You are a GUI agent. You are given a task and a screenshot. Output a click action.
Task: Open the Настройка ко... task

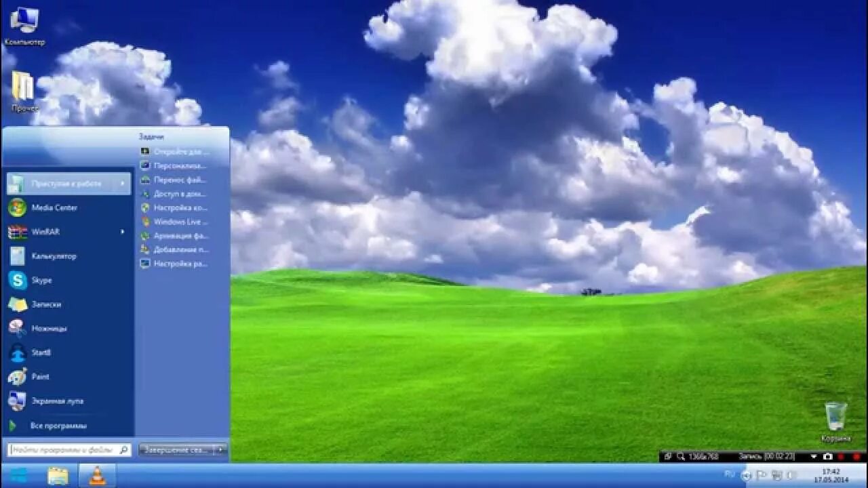tap(174, 207)
